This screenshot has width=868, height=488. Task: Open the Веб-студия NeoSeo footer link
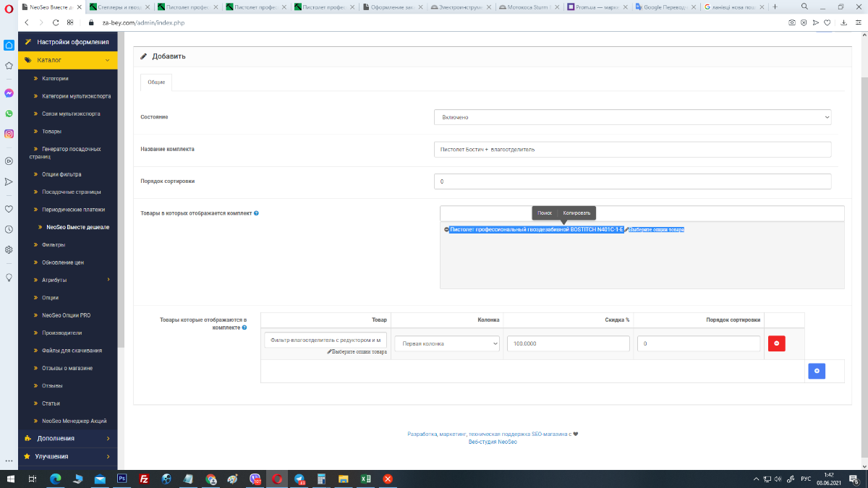tap(493, 442)
